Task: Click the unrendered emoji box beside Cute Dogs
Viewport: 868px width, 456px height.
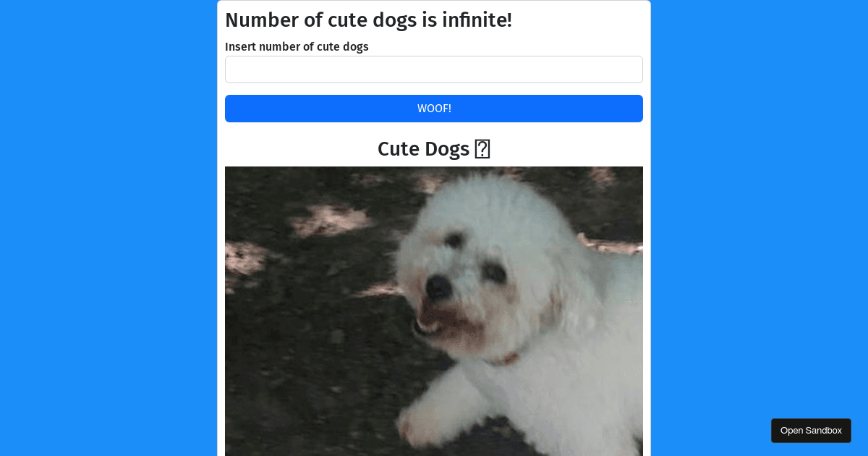Action: click(482, 149)
